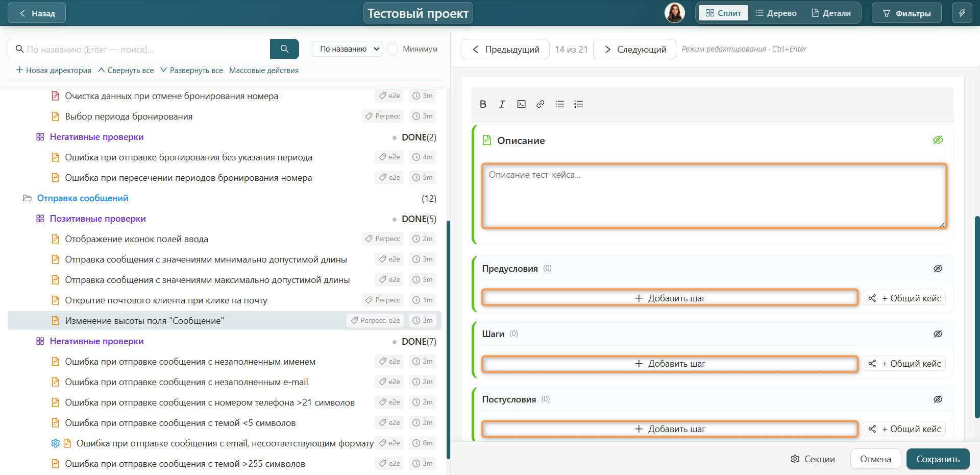Open Массовые действия menu

pos(264,70)
